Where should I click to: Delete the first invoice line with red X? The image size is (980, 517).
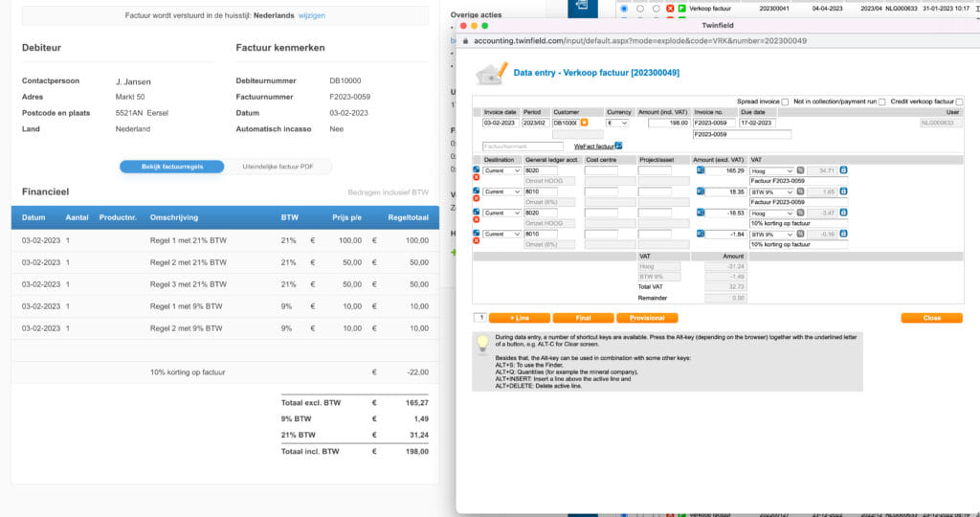[477, 177]
